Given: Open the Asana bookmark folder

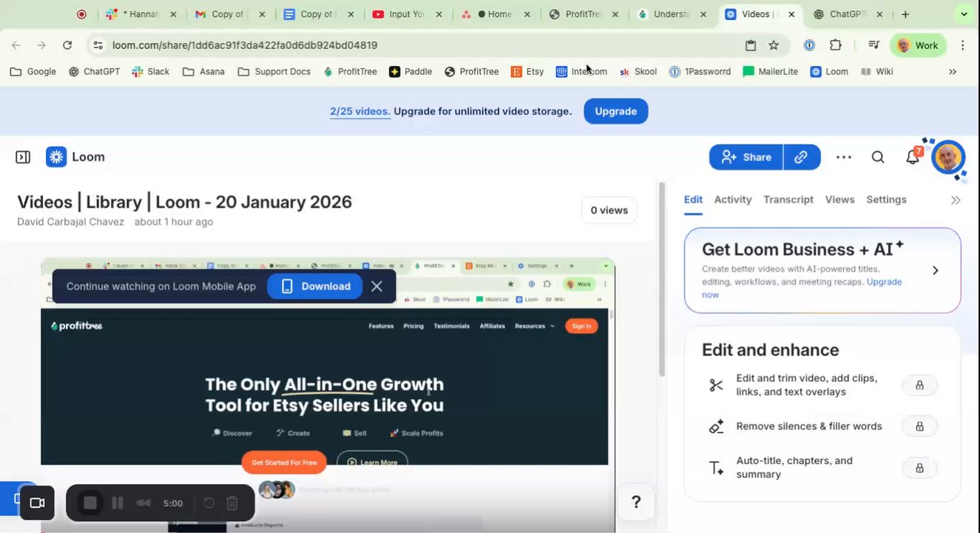Looking at the screenshot, I should (x=203, y=72).
